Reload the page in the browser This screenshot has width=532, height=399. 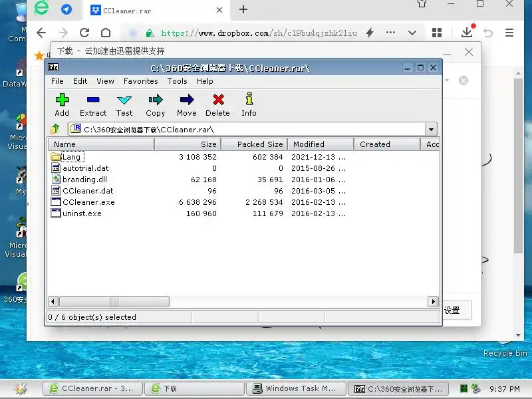click(x=84, y=33)
